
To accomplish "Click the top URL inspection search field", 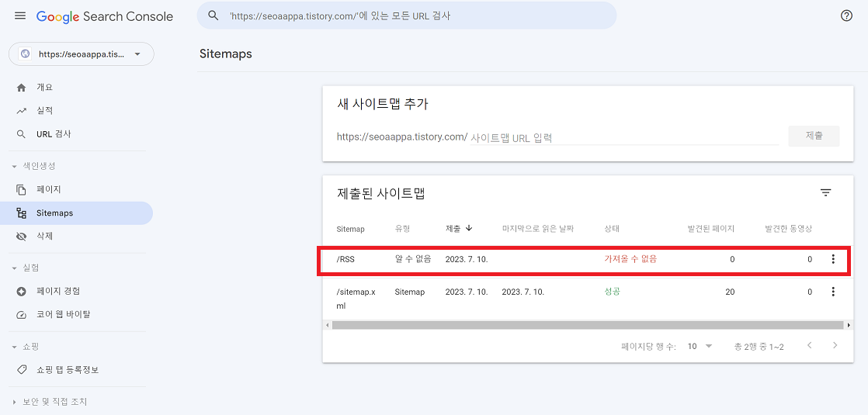I will coord(407,16).
